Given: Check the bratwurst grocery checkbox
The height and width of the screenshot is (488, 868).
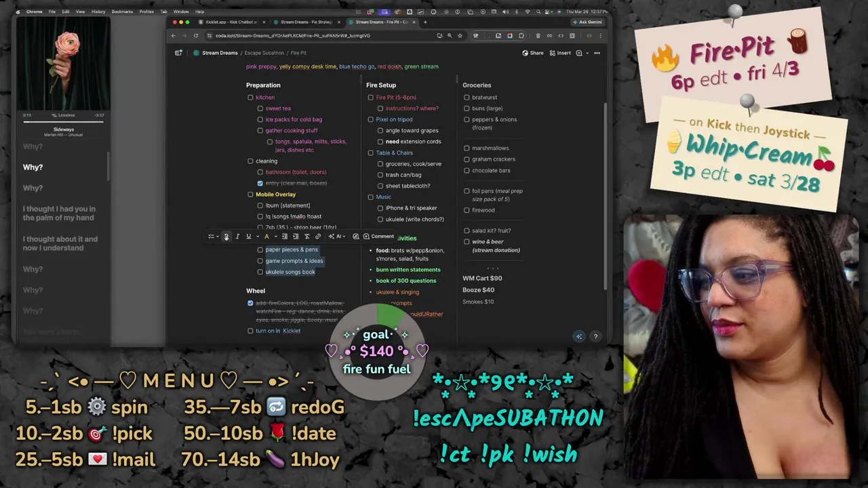Looking at the screenshot, I should 467,98.
